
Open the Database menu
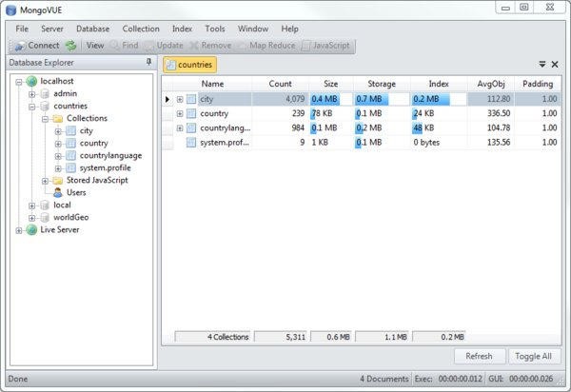pos(93,29)
